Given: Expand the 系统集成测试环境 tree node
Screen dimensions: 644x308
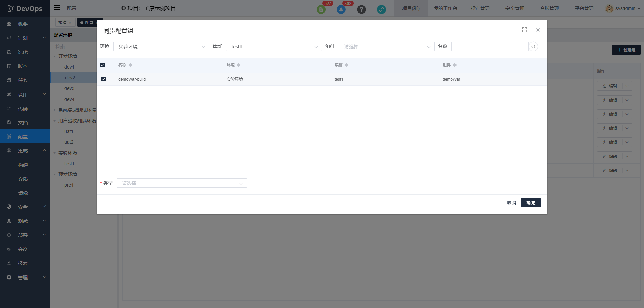Looking at the screenshot, I should click(55, 110).
